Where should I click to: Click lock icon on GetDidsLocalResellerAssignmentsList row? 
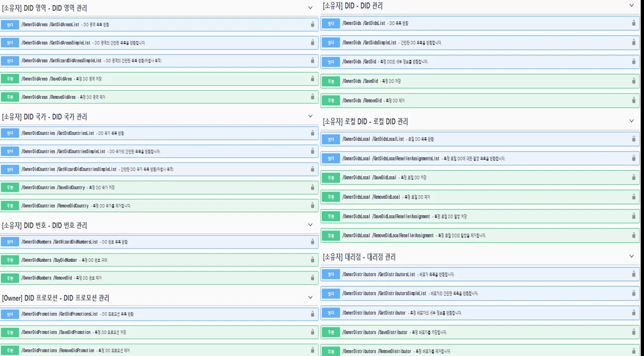tap(634, 158)
